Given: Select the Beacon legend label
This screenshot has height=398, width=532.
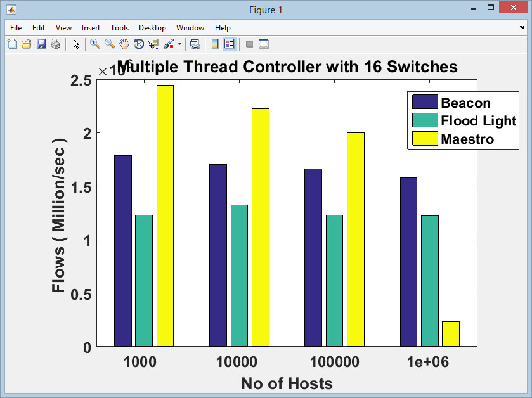Looking at the screenshot, I should pyautogui.click(x=465, y=103).
